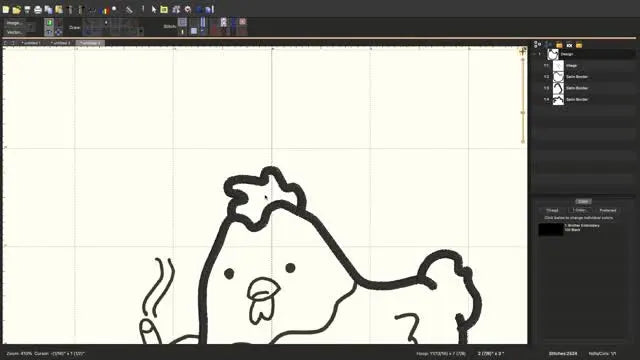Select the Color tab in properties panel

coord(583,202)
